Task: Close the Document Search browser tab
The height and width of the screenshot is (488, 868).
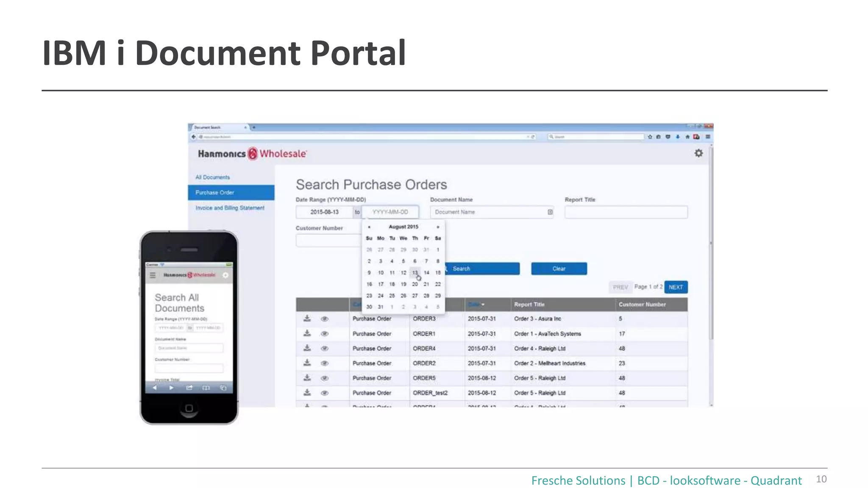Action: pyautogui.click(x=245, y=127)
